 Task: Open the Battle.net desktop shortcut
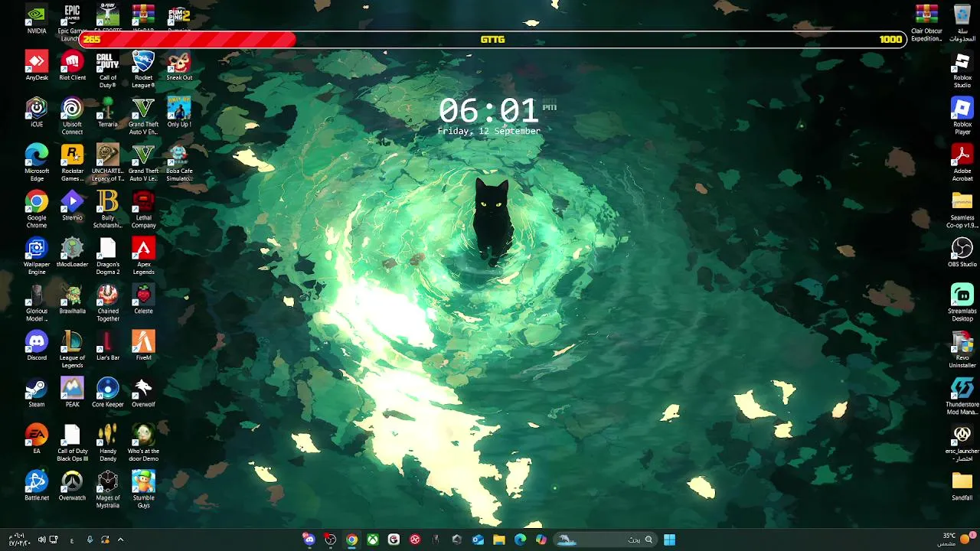click(x=36, y=486)
